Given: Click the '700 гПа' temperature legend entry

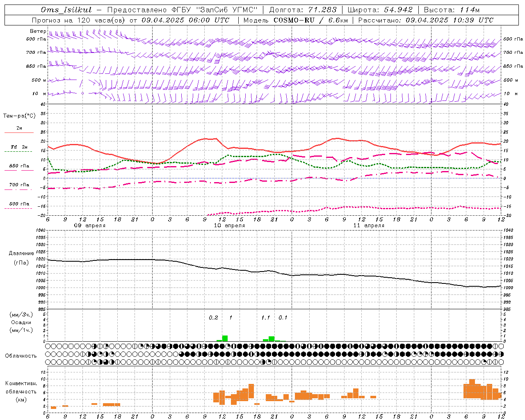Looking at the screenshot, I should point(19,185).
